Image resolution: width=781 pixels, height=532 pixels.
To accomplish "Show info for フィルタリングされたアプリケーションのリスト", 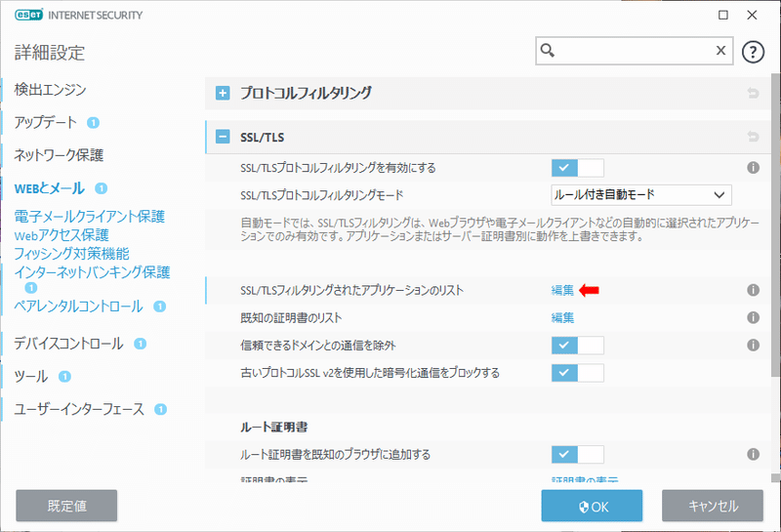I will coord(753,290).
